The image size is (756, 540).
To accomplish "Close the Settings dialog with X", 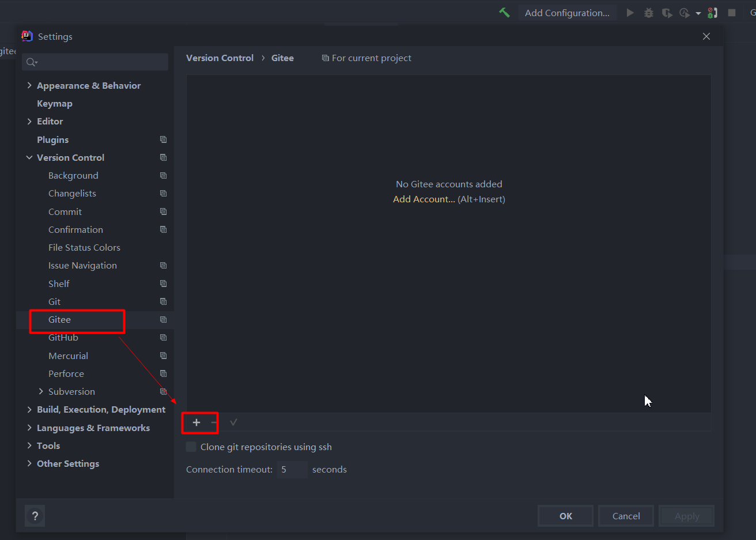I will 706,36.
